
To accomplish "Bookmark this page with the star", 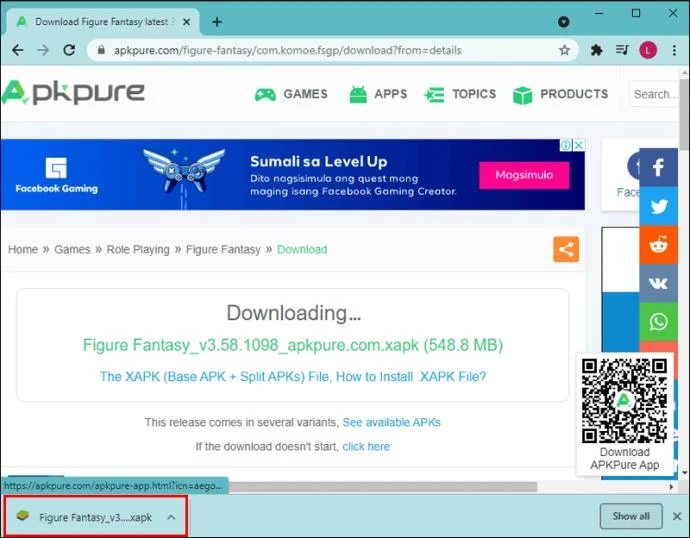I will [x=564, y=50].
